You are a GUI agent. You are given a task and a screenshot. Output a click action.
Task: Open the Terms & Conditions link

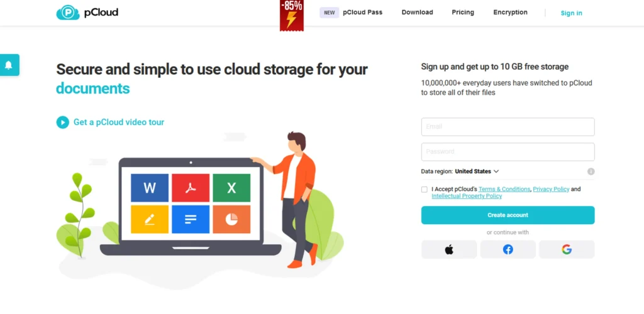504,189
